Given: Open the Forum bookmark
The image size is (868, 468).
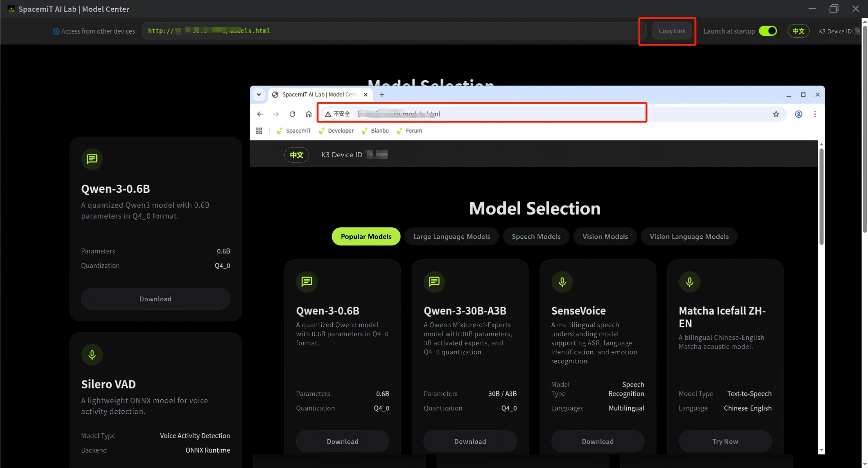Looking at the screenshot, I should (x=410, y=131).
